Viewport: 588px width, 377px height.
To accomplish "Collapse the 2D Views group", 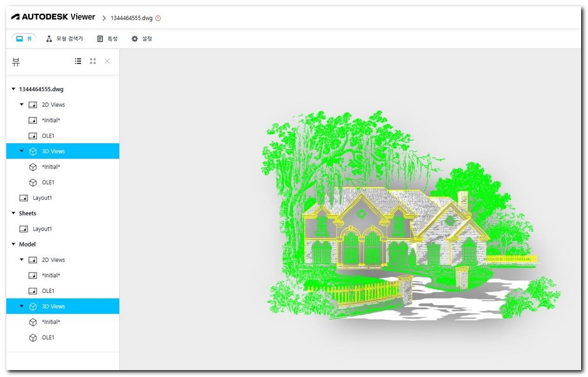I will tap(21, 104).
